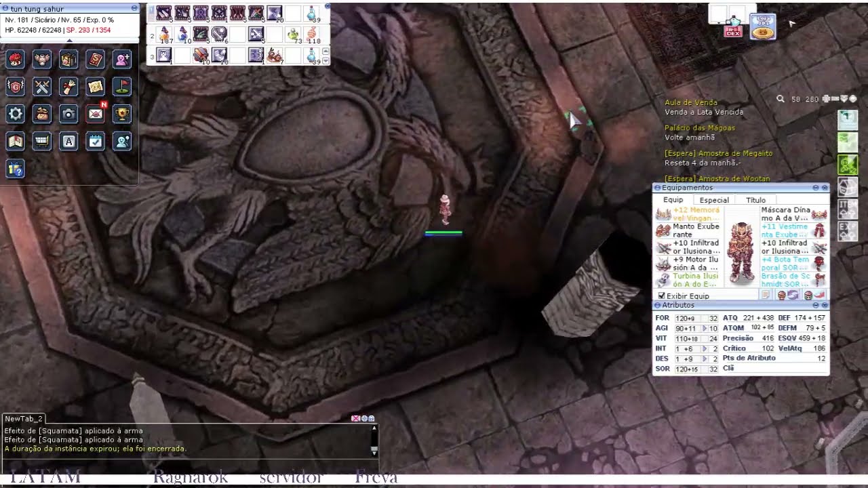Switch to the Especial tab

coord(714,200)
